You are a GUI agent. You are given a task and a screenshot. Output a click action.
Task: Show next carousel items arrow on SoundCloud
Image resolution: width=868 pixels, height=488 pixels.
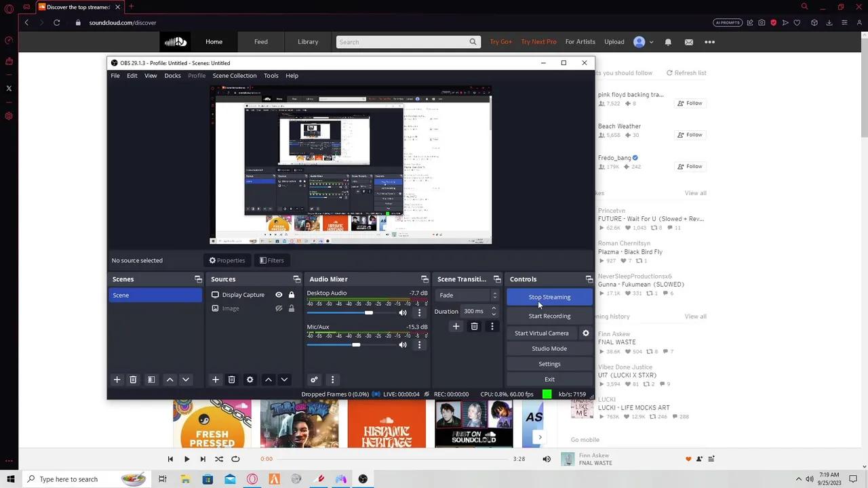(540, 438)
